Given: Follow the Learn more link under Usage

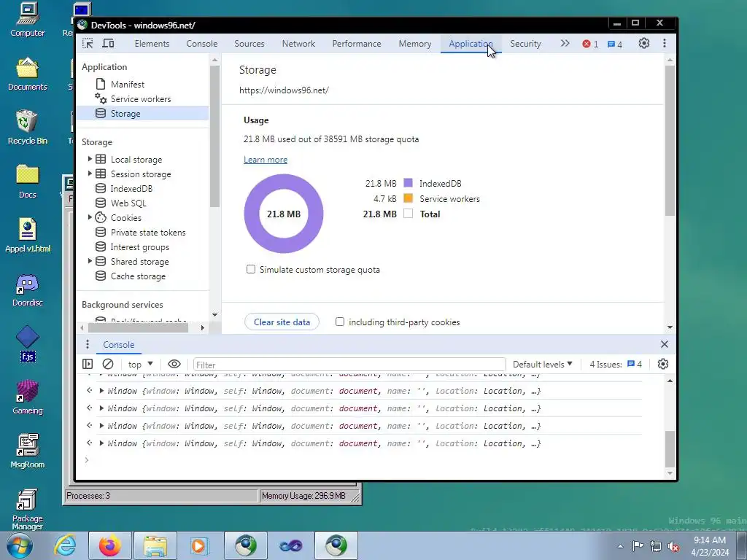Looking at the screenshot, I should (266, 160).
